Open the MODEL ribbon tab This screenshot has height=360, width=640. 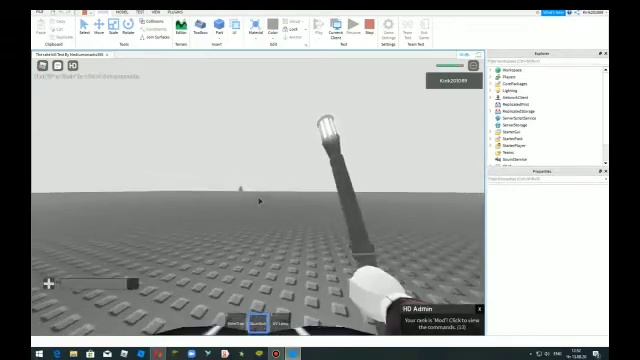point(122,12)
